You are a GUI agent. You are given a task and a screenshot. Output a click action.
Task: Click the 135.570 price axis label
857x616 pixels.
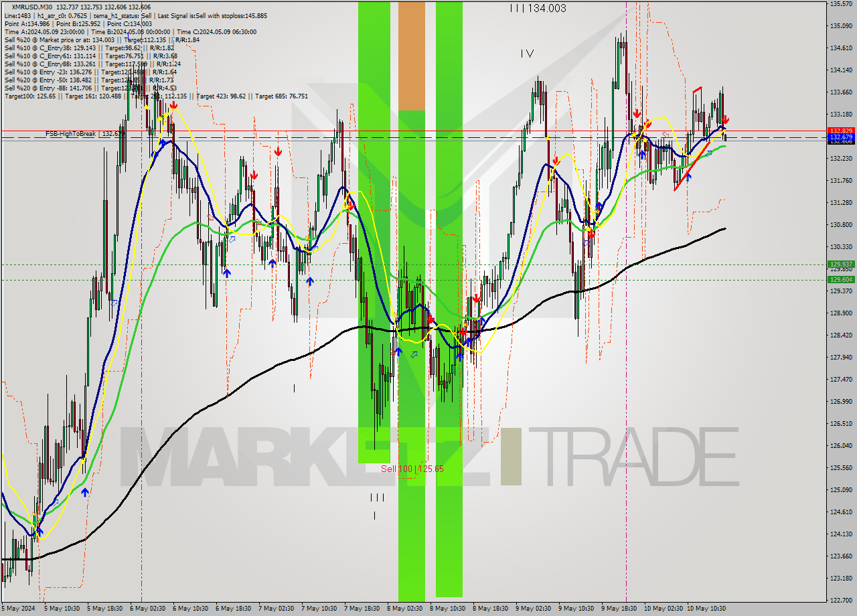840,4
